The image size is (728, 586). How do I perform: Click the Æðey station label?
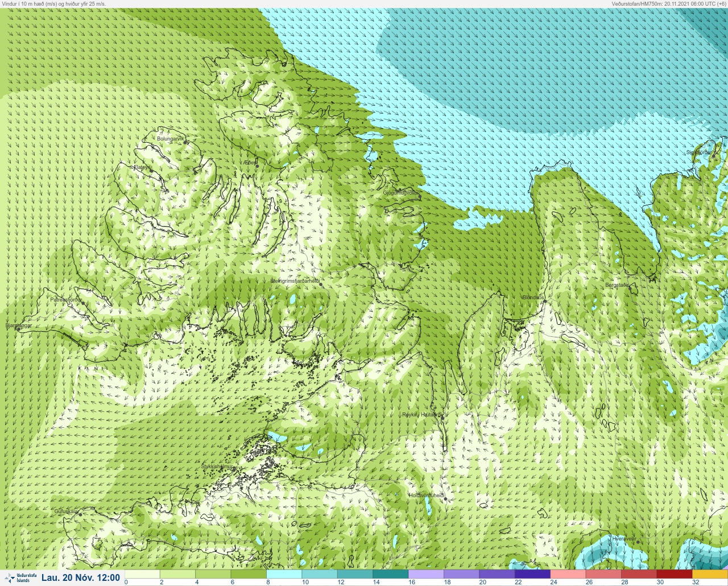pos(250,163)
